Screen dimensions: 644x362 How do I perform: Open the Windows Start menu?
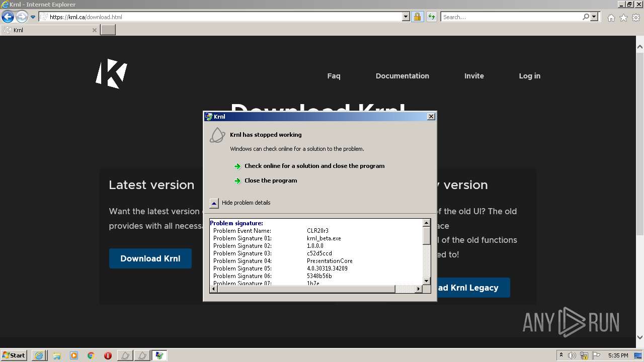[x=14, y=355]
